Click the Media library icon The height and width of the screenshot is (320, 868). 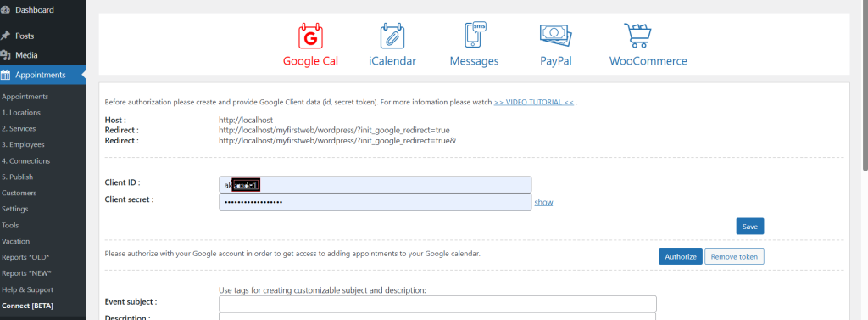pyautogui.click(x=6, y=55)
